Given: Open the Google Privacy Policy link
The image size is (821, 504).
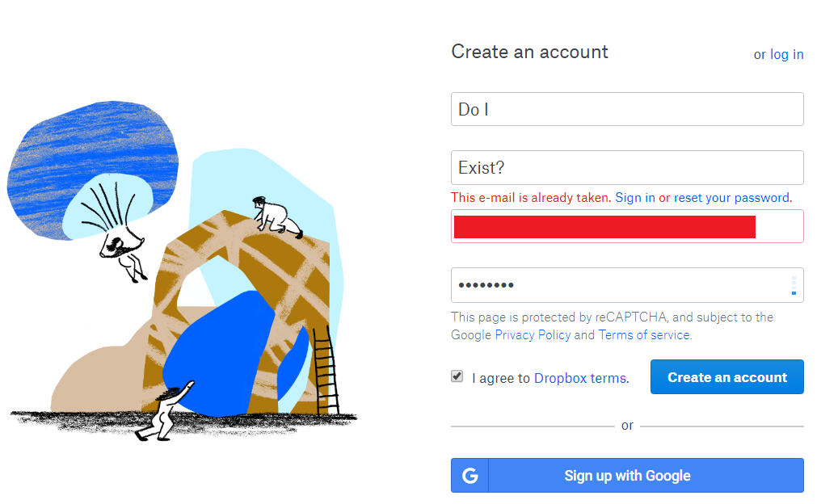Looking at the screenshot, I should (x=533, y=335).
